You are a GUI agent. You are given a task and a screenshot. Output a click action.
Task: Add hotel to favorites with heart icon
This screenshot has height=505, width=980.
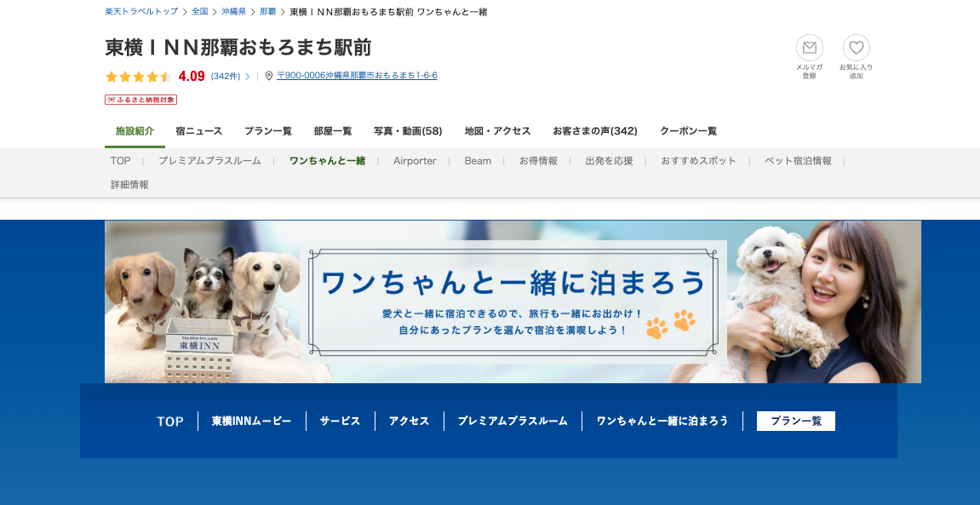click(x=857, y=49)
